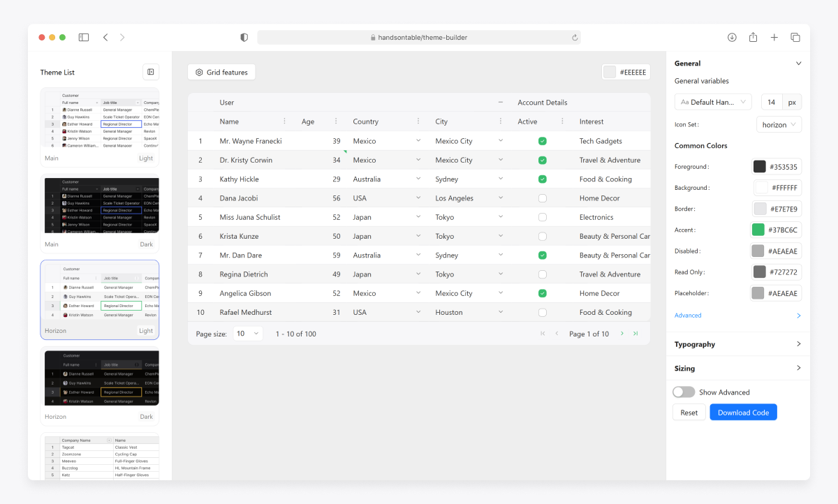
Task: Show the tab overview icon
Action: (795, 38)
